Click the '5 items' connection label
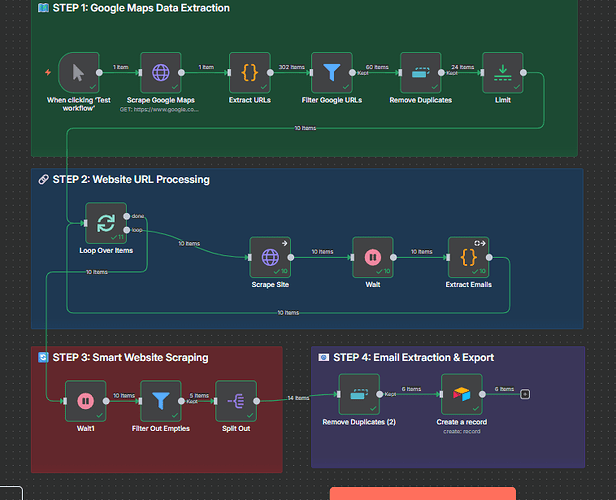 point(199,396)
